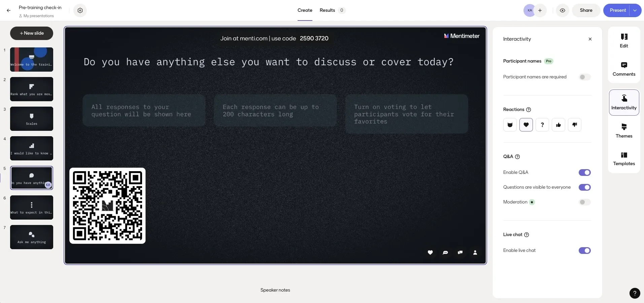Close the Interactivity panel

(590, 39)
